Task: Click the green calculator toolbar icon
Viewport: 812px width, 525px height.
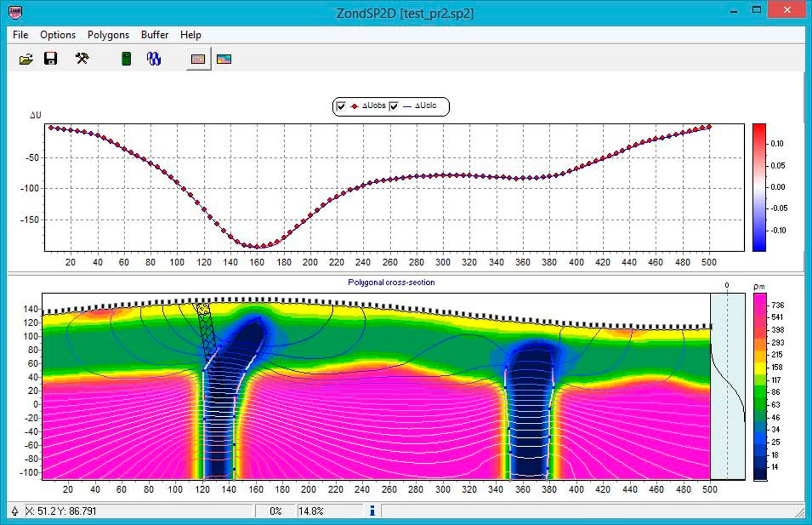Action: click(126, 59)
